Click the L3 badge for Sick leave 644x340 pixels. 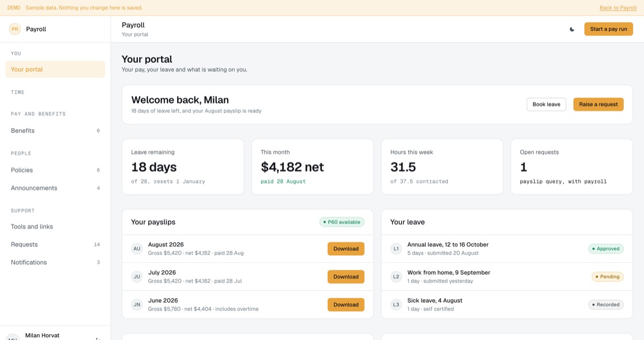(x=396, y=305)
